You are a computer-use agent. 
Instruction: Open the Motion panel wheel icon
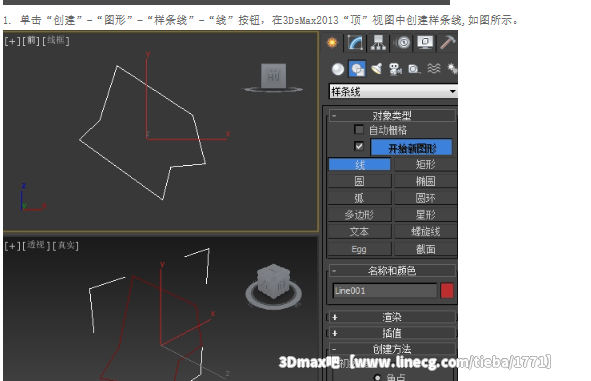tap(403, 43)
